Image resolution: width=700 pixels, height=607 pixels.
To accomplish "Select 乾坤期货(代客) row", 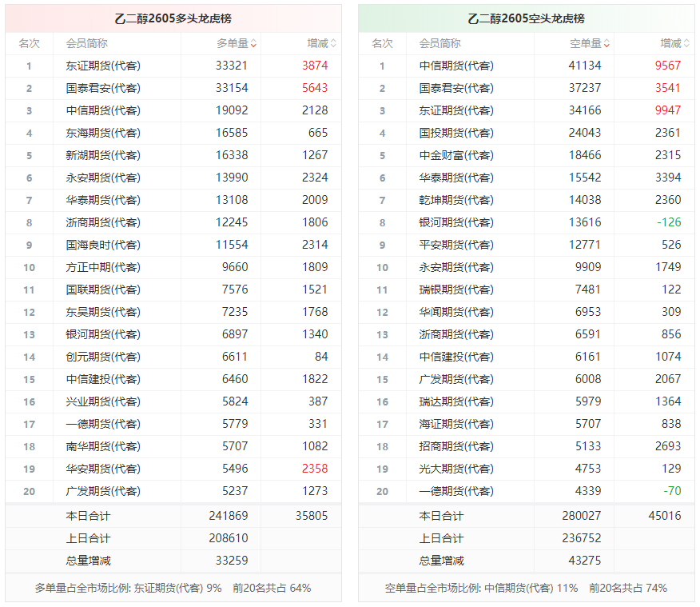I will coord(527,200).
